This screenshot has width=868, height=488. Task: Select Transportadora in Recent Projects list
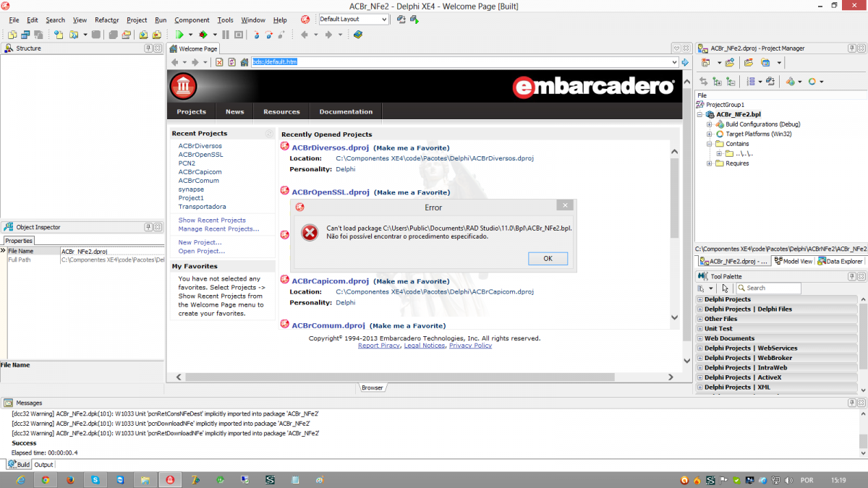point(202,207)
